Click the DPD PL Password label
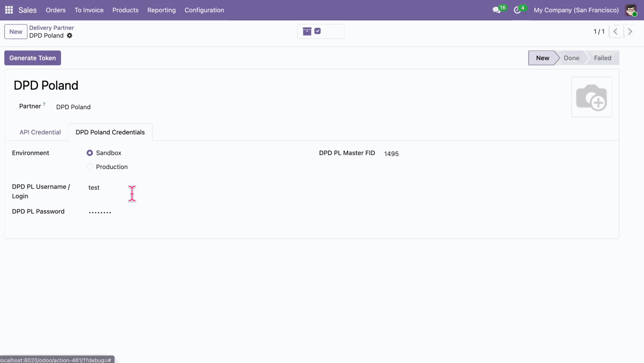644x363 pixels. (38, 212)
